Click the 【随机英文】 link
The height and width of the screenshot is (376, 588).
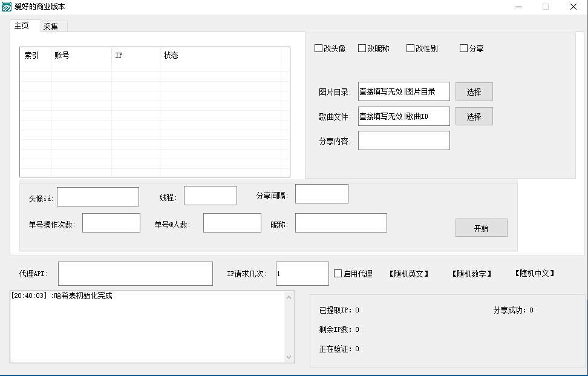(x=409, y=274)
